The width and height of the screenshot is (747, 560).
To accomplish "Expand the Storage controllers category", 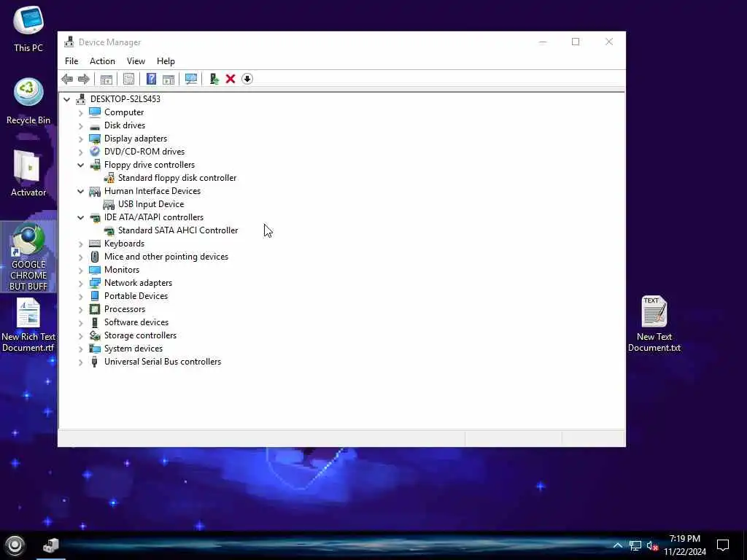I will click(80, 335).
